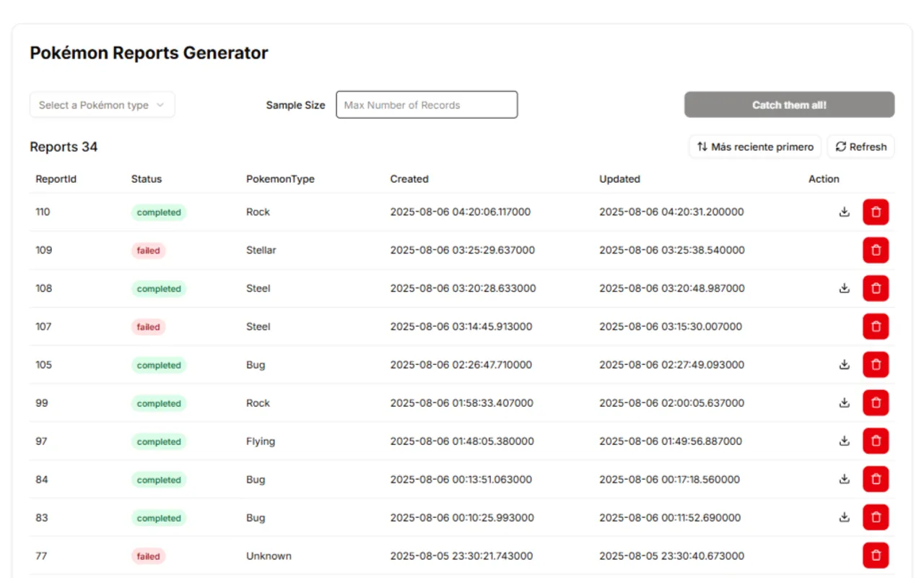Screen dimensions: 924x578
Task: Delete report 109 with trash button
Action: (876, 250)
